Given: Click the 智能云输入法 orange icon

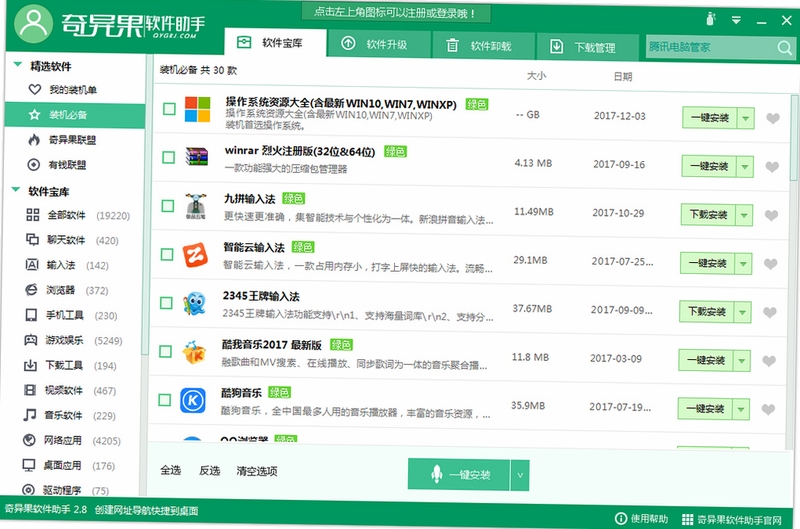Looking at the screenshot, I should pos(195,255).
